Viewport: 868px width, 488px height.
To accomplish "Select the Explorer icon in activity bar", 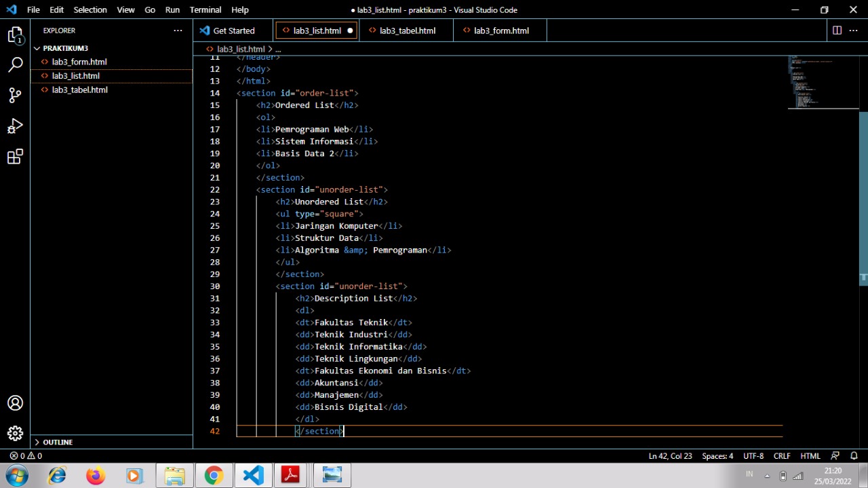I will (15, 34).
